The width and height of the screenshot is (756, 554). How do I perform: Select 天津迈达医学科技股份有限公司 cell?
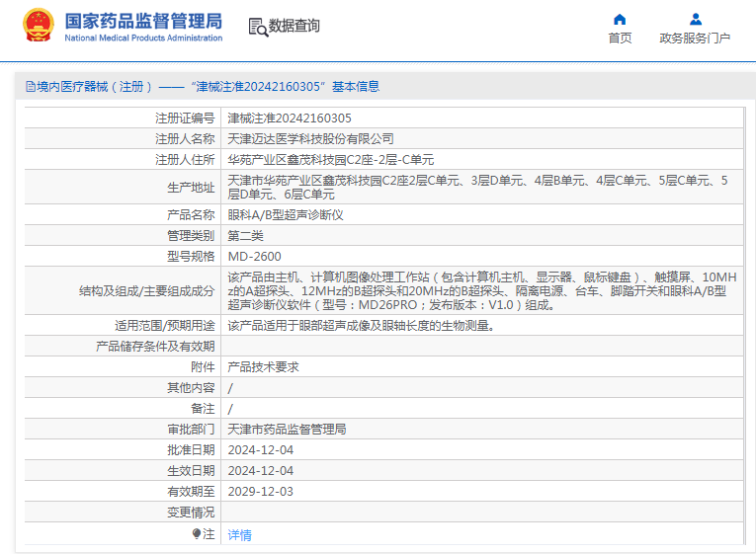click(310, 138)
